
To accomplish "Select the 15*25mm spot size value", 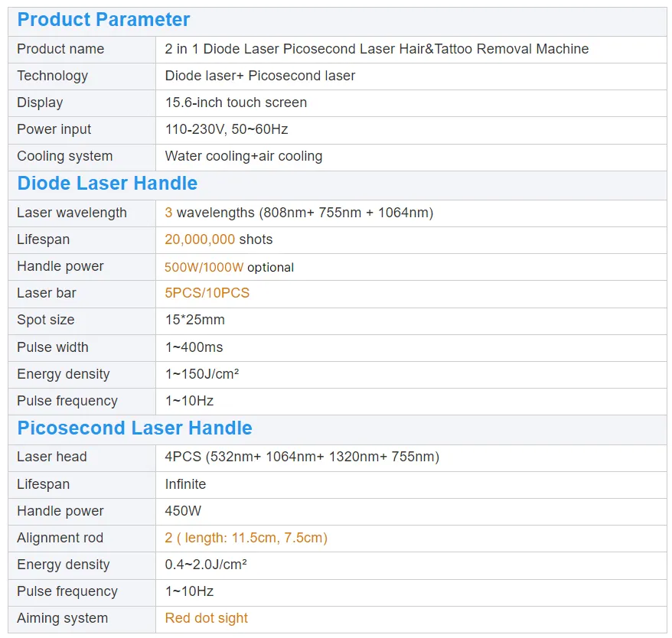I will pos(195,320).
